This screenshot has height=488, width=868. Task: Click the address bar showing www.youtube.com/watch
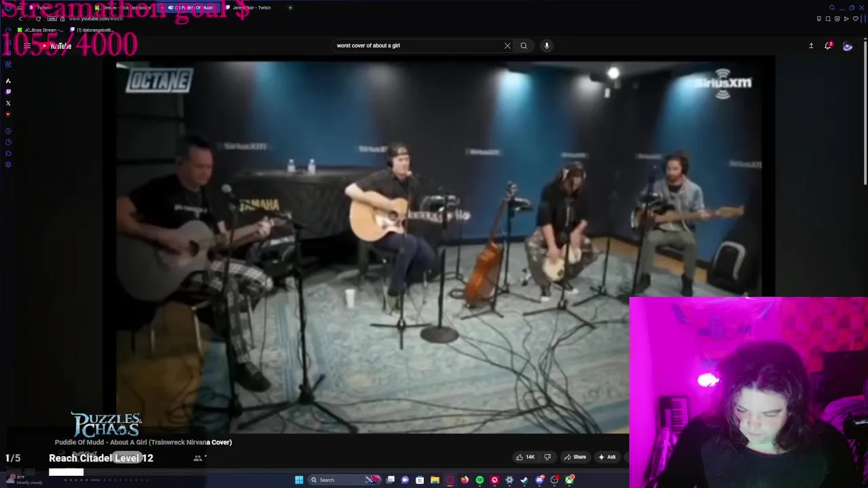pyautogui.click(x=96, y=19)
